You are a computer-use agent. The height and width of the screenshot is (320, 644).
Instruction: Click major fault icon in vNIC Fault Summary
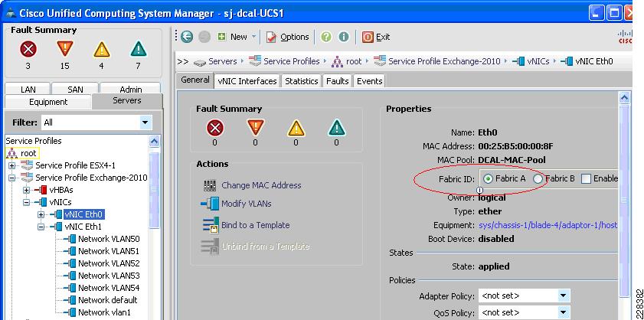tap(256, 129)
